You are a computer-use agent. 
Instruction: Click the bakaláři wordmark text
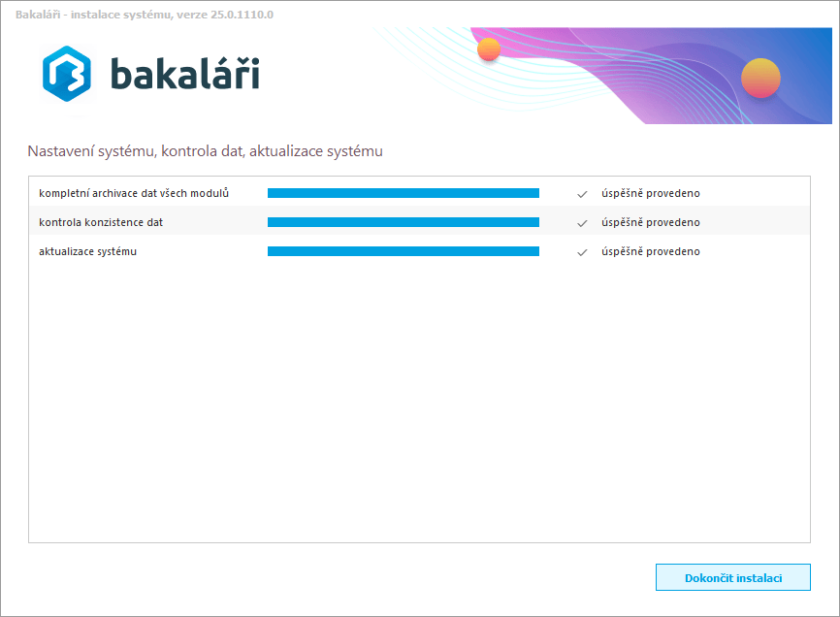click(x=184, y=74)
